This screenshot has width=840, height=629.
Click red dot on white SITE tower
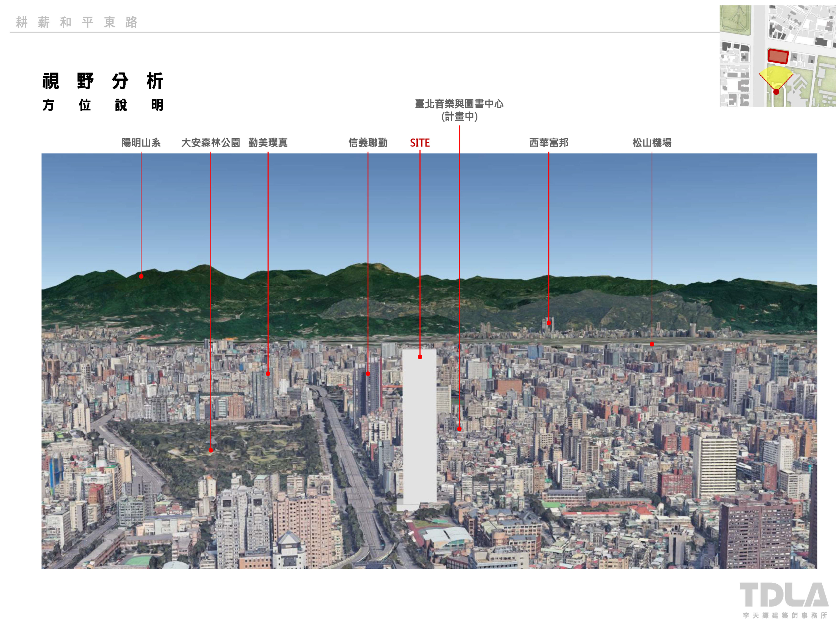pos(420,357)
